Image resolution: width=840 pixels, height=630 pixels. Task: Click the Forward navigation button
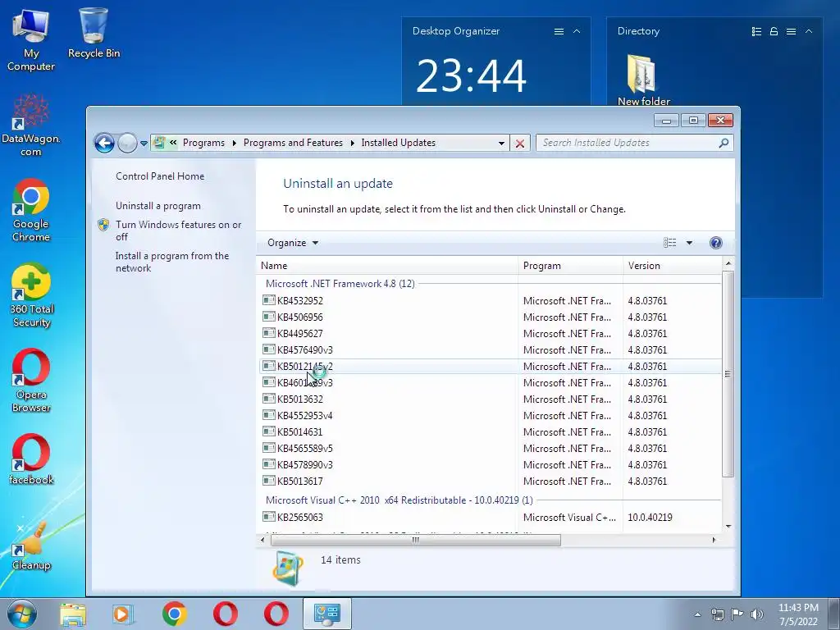point(127,143)
